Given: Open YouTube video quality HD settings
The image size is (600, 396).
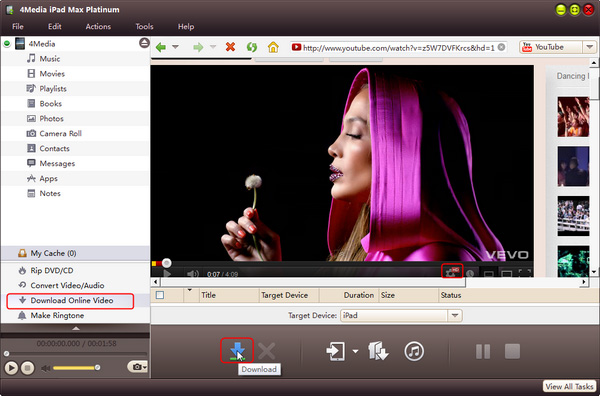Looking at the screenshot, I should point(452,272).
